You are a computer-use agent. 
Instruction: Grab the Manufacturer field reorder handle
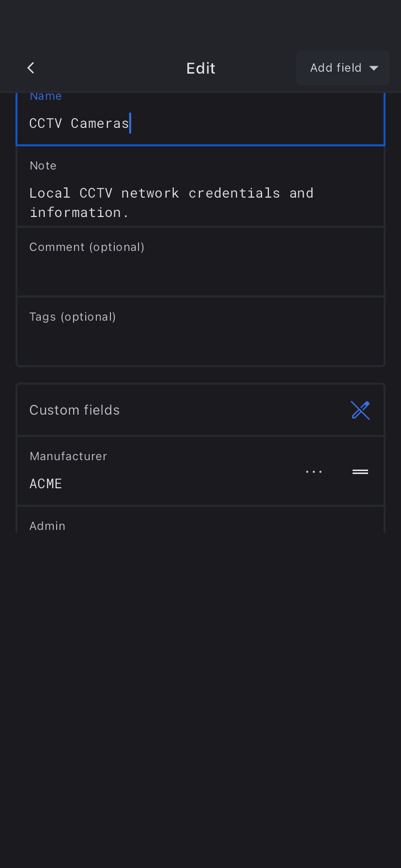click(x=360, y=472)
